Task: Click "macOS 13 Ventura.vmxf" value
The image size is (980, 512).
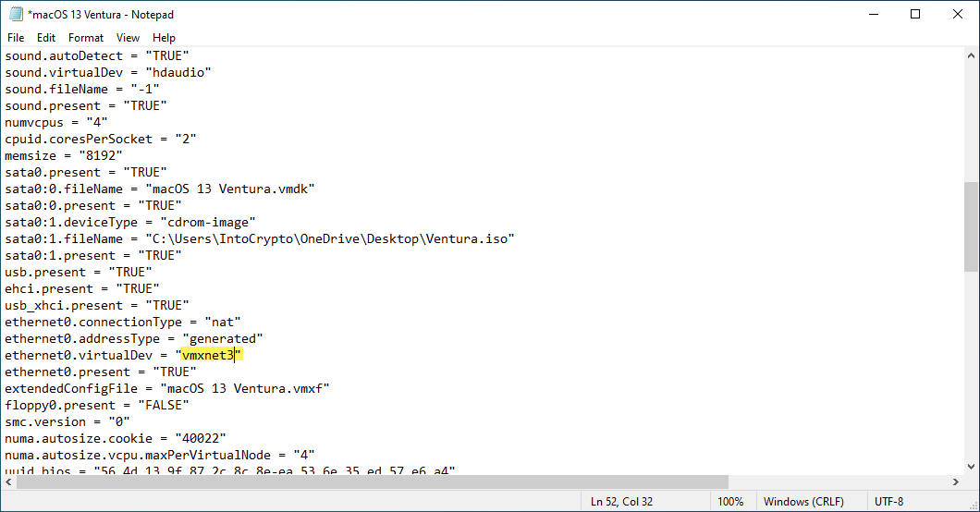Action: (x=245, y=388)
